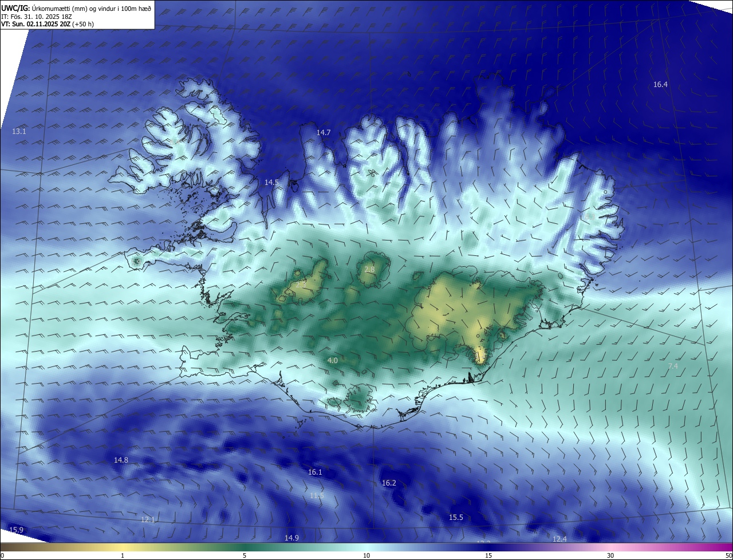Click the 4.0 value in the southern highlands
The image size is (733, 560).
tap(332, 361)
